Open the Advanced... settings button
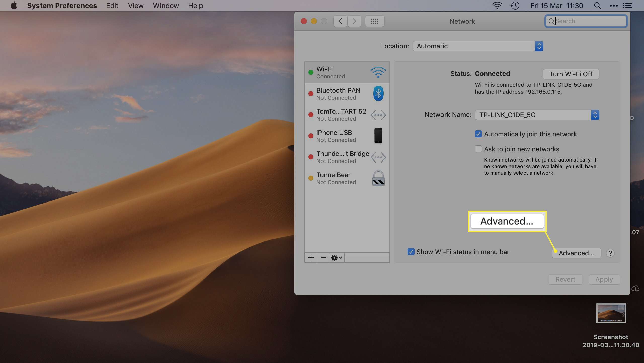Viewport: 644px width, 363px height. click(577, 253)
